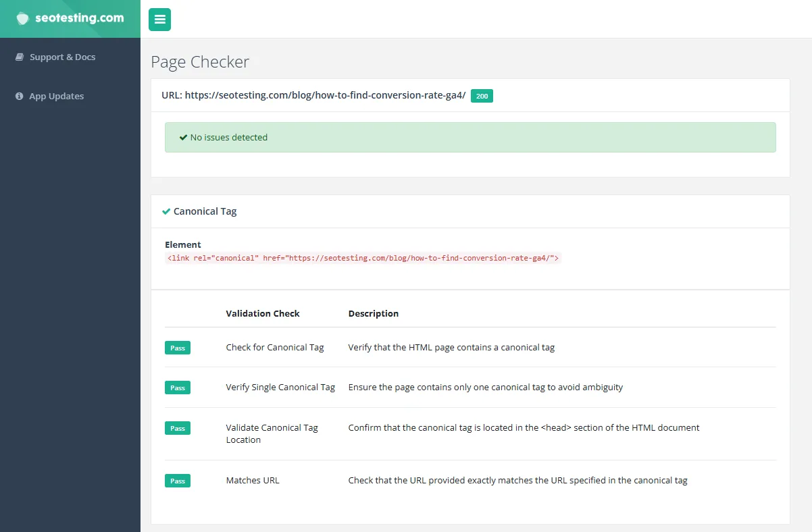Screen dimensions: 812x532
Task: Click Pass badge for Verify Single Canonical Tag
Action: (x=178, y=388)
